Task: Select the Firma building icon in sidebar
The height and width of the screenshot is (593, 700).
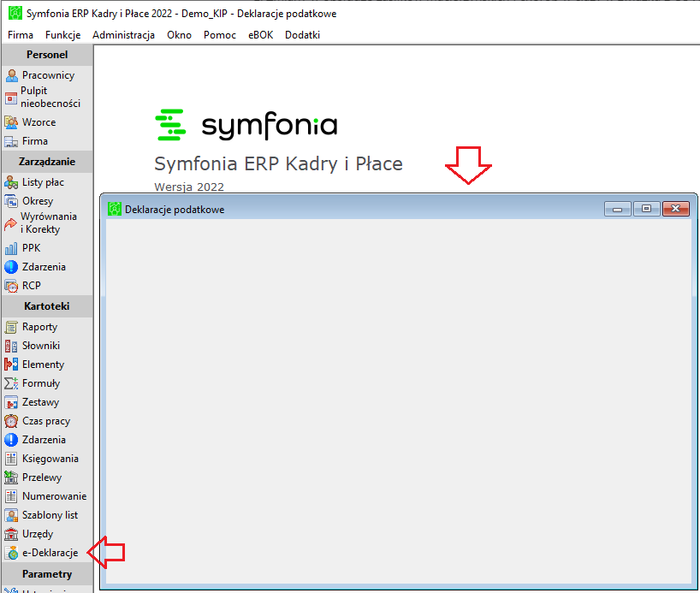Action: tap(11, 141)
